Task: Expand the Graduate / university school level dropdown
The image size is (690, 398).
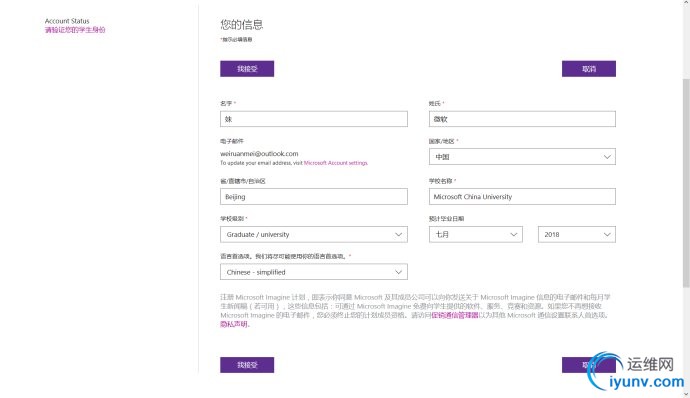Action: (x=314, y=235)
